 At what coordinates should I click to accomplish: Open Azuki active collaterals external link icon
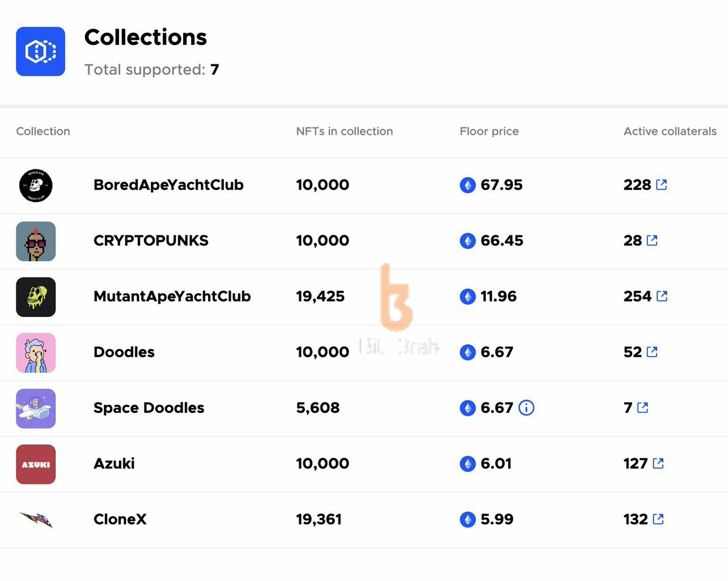point(658,464)
